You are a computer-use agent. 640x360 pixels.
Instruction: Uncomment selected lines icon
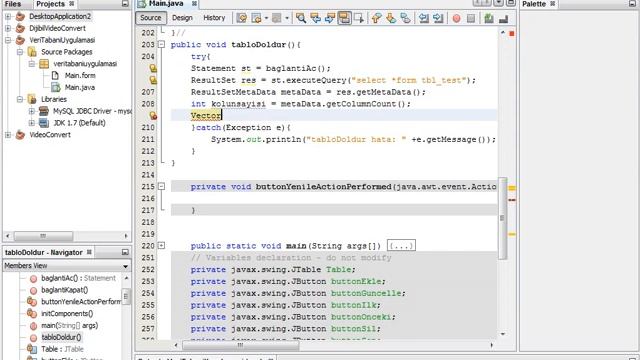pos(504,18)
